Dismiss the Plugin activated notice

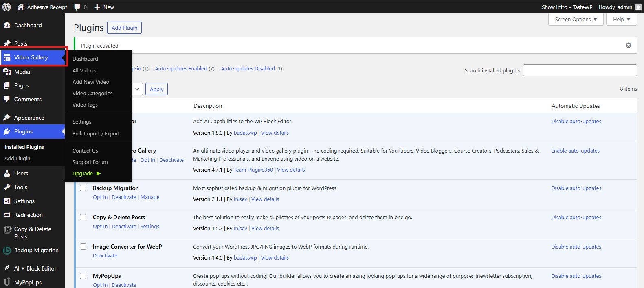tap(628, 45)
